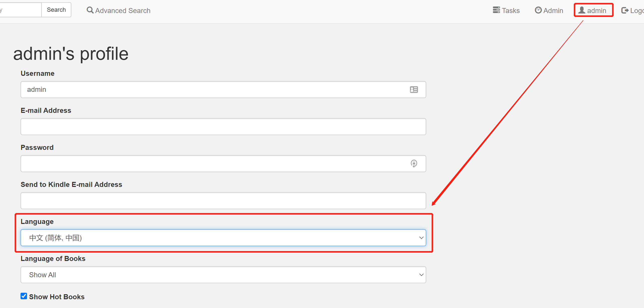
Task: Click the Advanced Search magnifier icon
Action: (90, 10)
